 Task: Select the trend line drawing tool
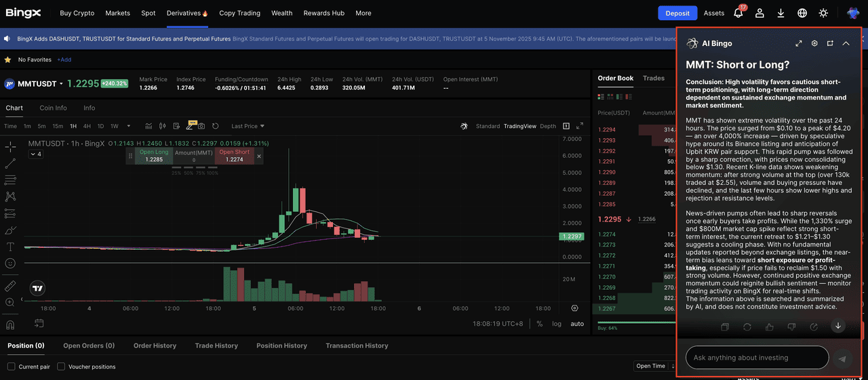pos(10,163)
